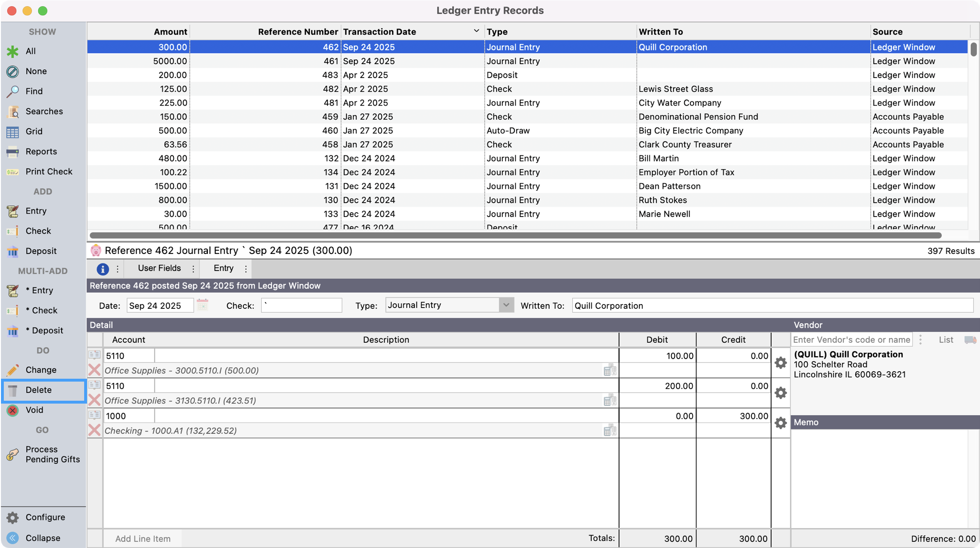The height and width of the screenshot is (548, 980).
Task: Click the red X for Checking line
Action: 95,430
